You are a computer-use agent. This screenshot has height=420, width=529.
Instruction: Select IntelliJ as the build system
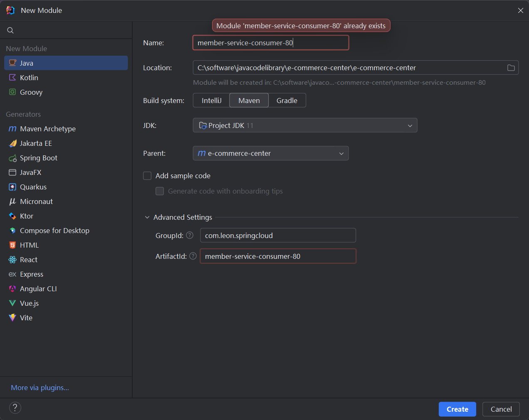tap(211, 101)
